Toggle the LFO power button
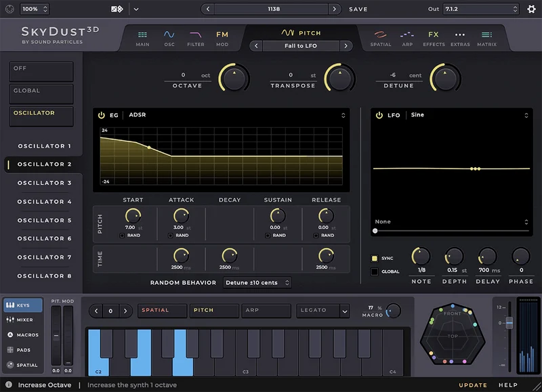 click(379, 115)
